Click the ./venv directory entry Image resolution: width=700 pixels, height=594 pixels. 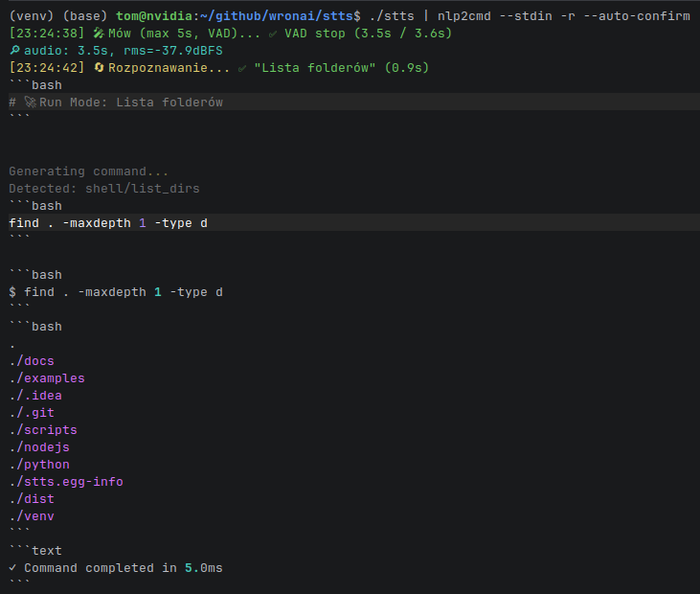pyautogui.click(x=32, y=516)
